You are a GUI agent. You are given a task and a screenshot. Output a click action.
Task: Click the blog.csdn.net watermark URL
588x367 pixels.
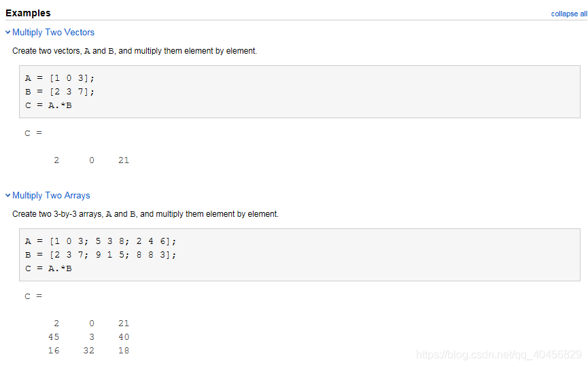pos(499,354)
